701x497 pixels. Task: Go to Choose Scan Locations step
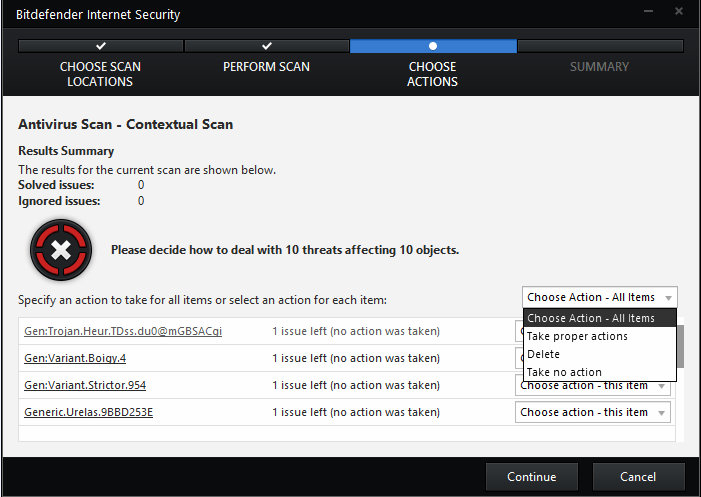pos(100,74)
